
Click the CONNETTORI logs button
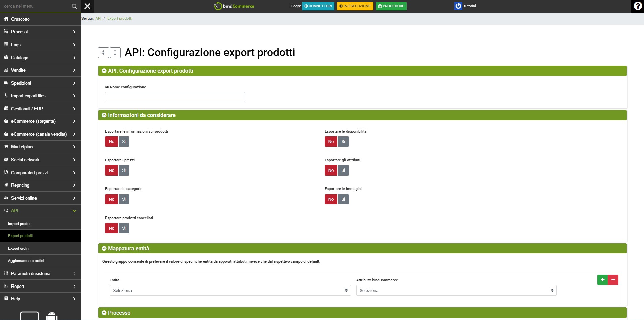pyautogui.click(x=318, y=6)
